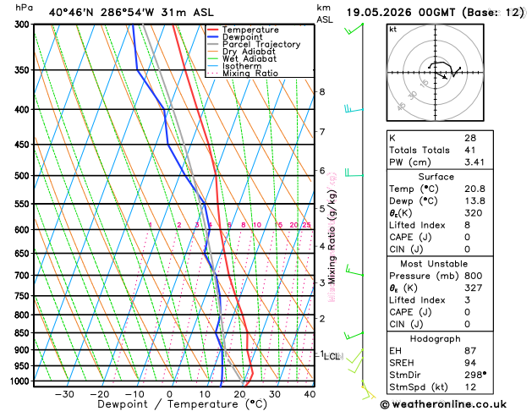Viewport: 532px width, 411px height.
Task: Click the 0 temperature axis label
Action: pyautogui.click(x=169, y=394)
